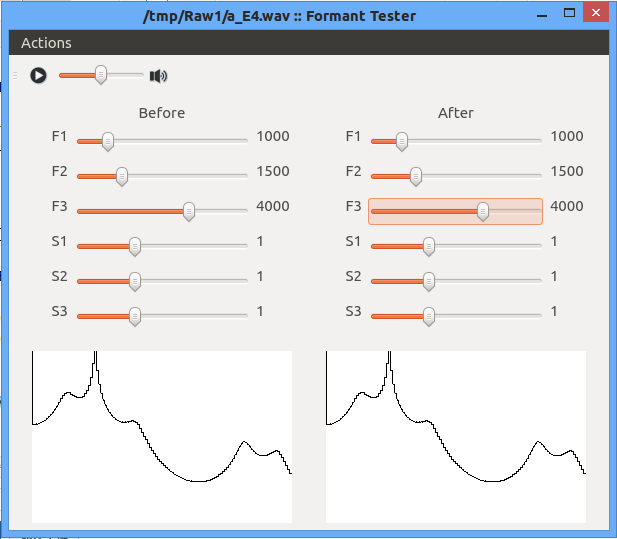Click the After F1 slider handle

pos(402,142)
